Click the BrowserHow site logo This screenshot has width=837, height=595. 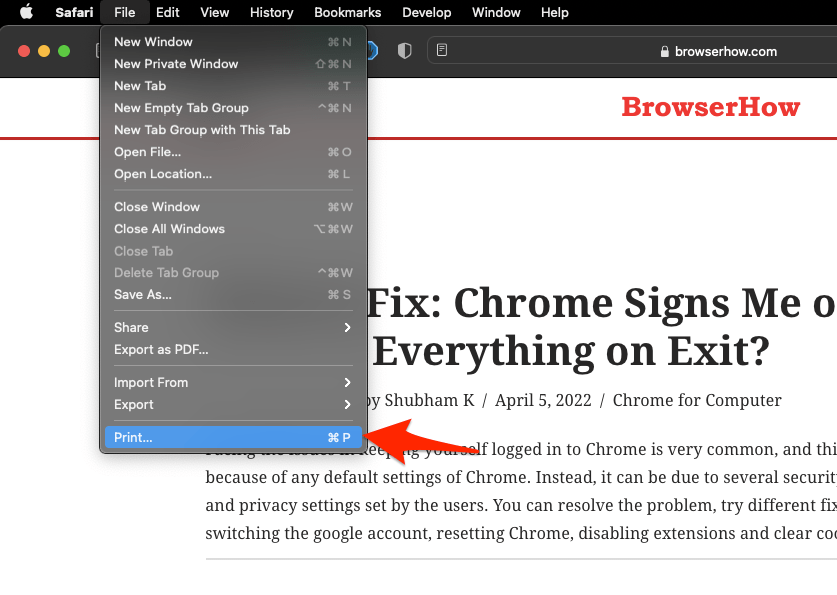[x=710, y=107]
